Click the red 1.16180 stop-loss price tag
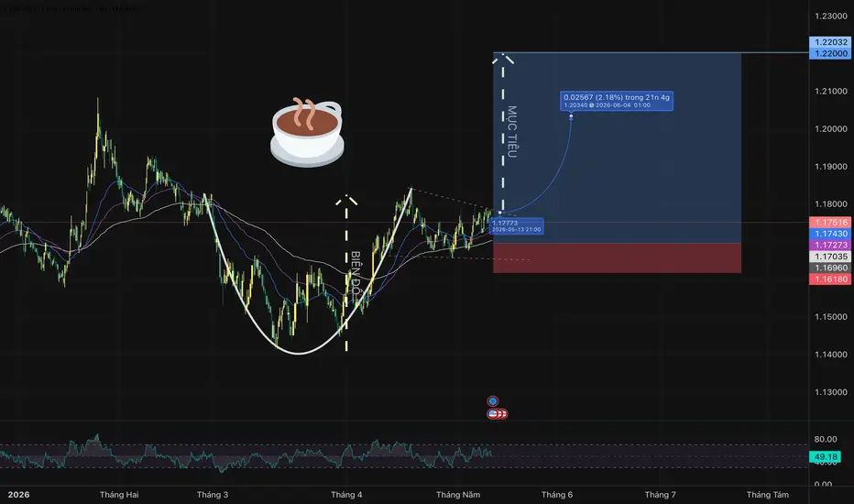 pyautogui.click(x=830, y=279)
